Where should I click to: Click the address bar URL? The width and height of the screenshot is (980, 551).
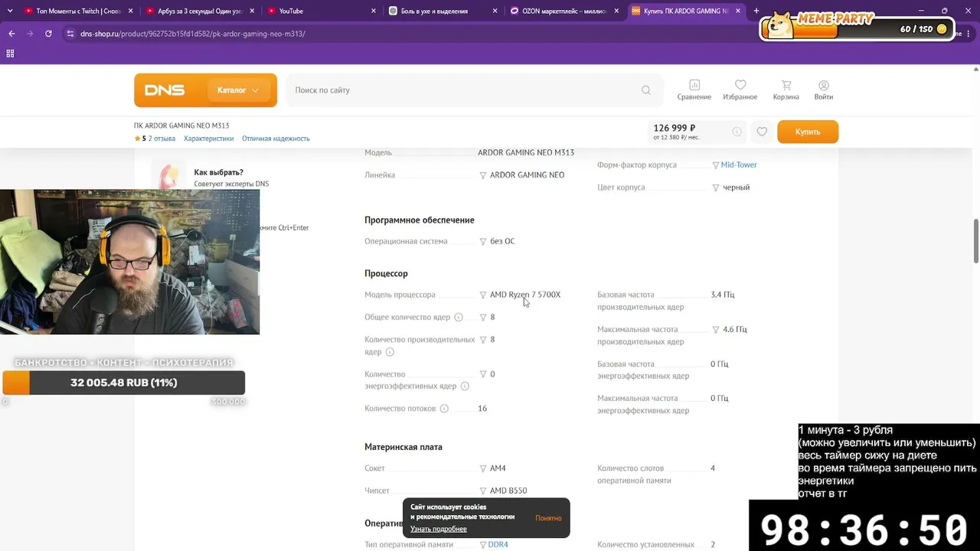pyautogui.click(x=193, y=34)
